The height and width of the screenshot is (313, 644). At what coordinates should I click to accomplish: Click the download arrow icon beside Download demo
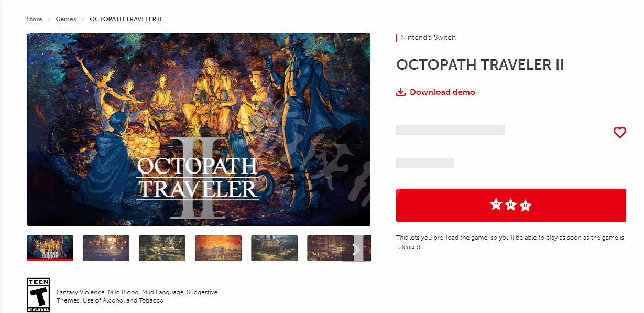pyautogui.click(x=401, y=92)
